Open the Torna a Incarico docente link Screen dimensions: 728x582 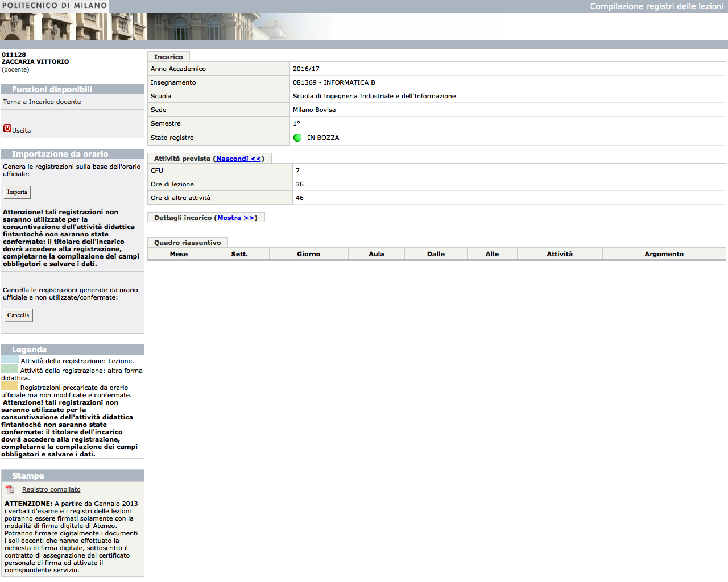42,101
